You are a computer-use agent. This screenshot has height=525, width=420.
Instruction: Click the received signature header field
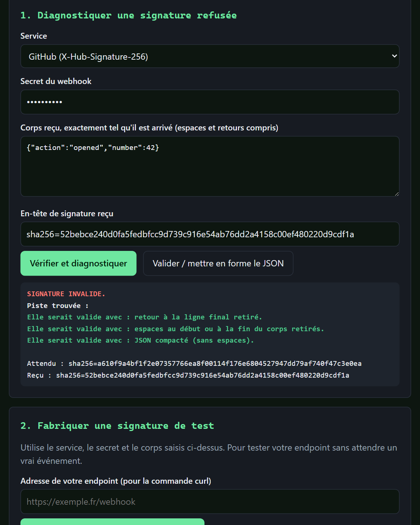(x=210, y=234)
